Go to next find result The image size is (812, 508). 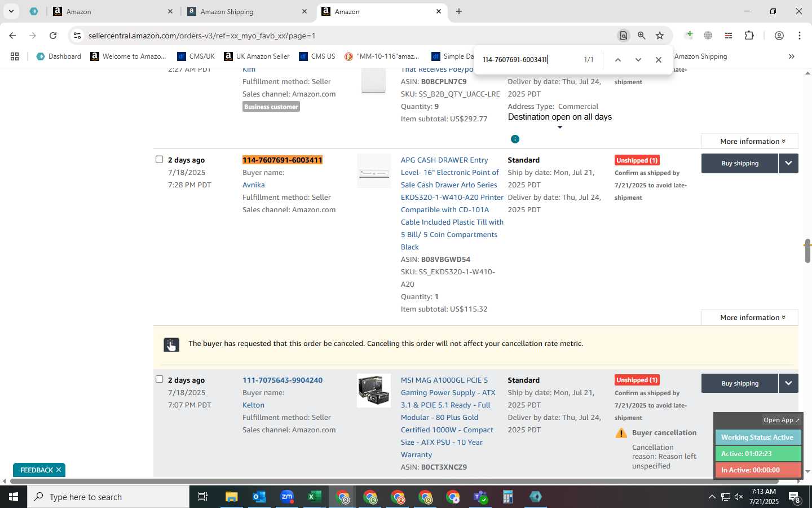pos(638,60)
